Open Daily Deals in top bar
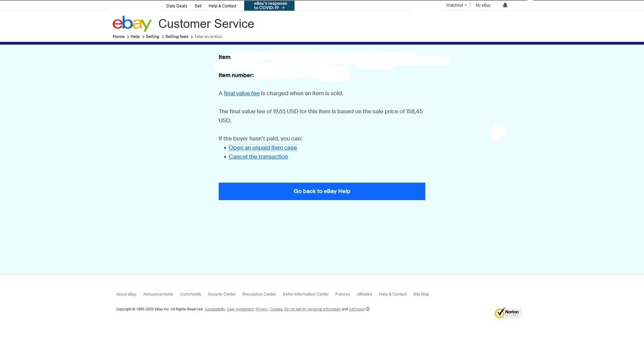644x362 pixels. [x=177, y=6]
